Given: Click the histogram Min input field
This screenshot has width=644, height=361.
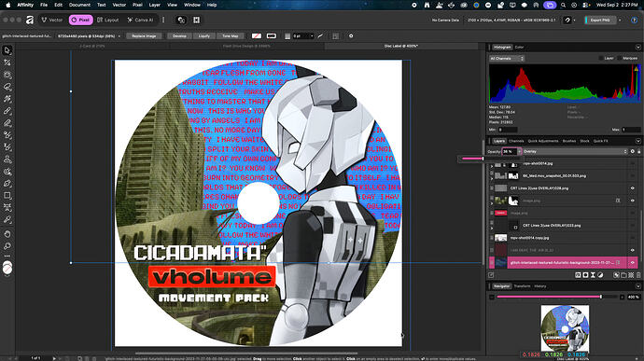Looking at the screenshot, I should 508,130.
